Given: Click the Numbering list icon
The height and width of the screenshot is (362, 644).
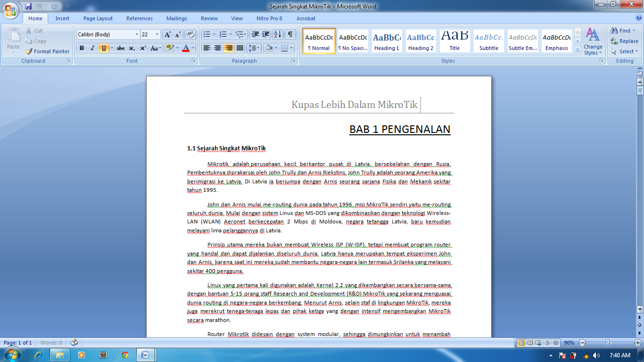Looking at the screenshot, I should tap(223, 34).
